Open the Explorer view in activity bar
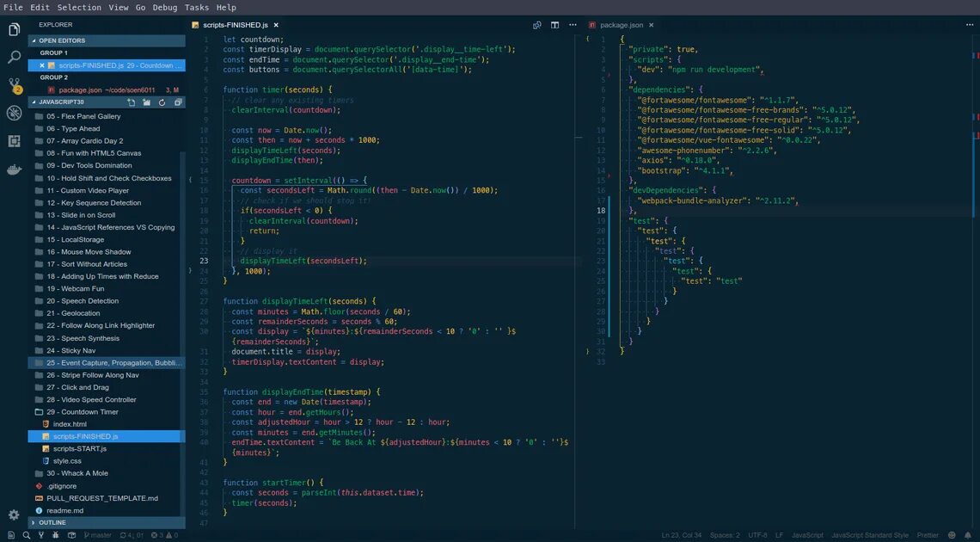 pos(14,29)
